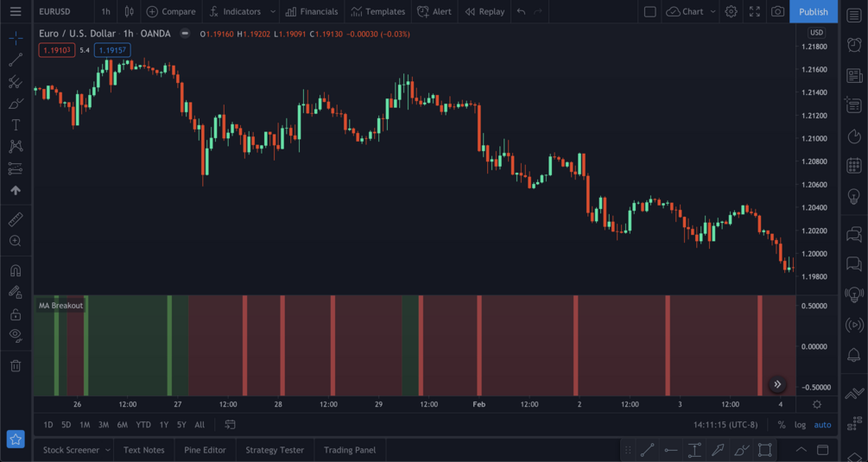Image resolution: width=868 pixels, height=462 pixels.
Task: Select the pitchfork tool
Action: [x=16, y=82]
